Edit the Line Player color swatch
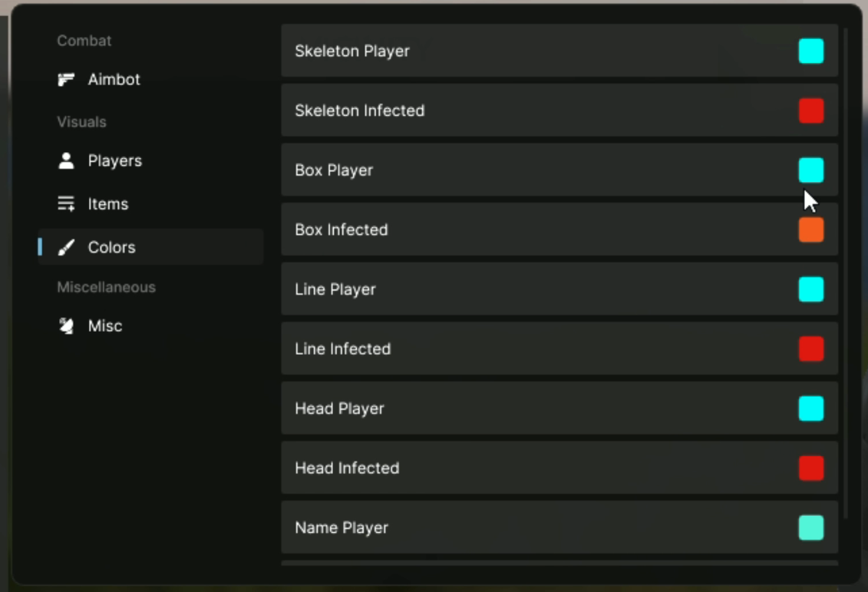 pos(810,289)
